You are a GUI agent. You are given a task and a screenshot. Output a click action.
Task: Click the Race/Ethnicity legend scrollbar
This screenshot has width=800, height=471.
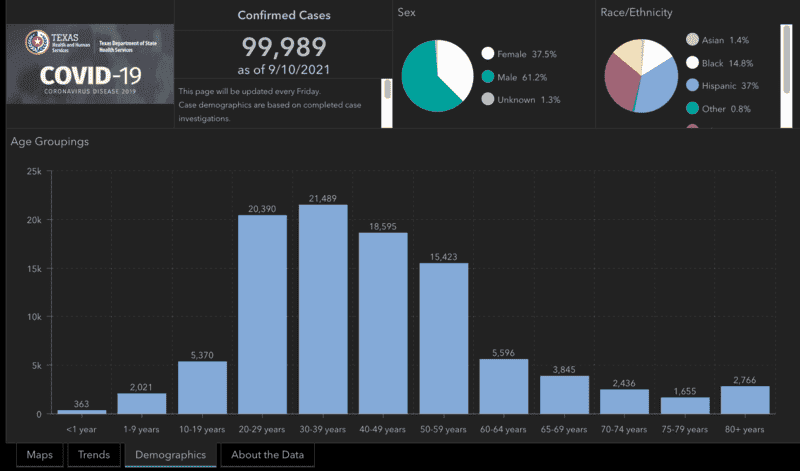click(786, 76)
